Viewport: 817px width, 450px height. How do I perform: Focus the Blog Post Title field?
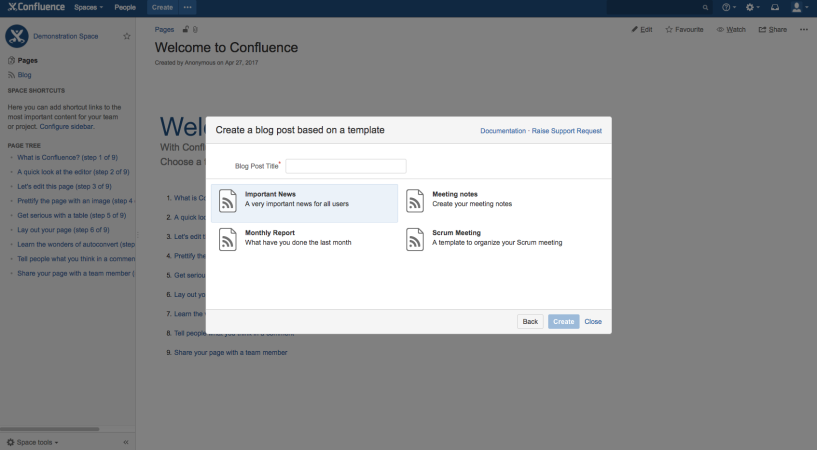tap(346, 166)
